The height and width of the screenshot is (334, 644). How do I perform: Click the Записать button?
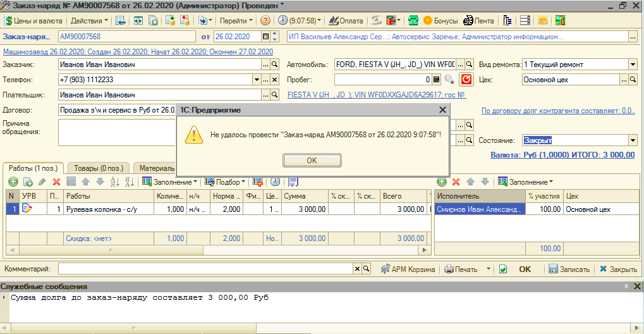(x=569, y=269)
